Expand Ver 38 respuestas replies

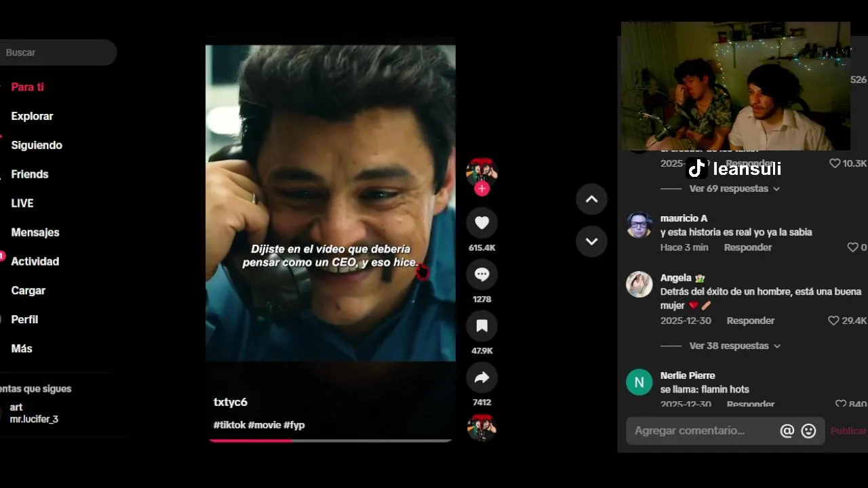[x=734, y=346]
